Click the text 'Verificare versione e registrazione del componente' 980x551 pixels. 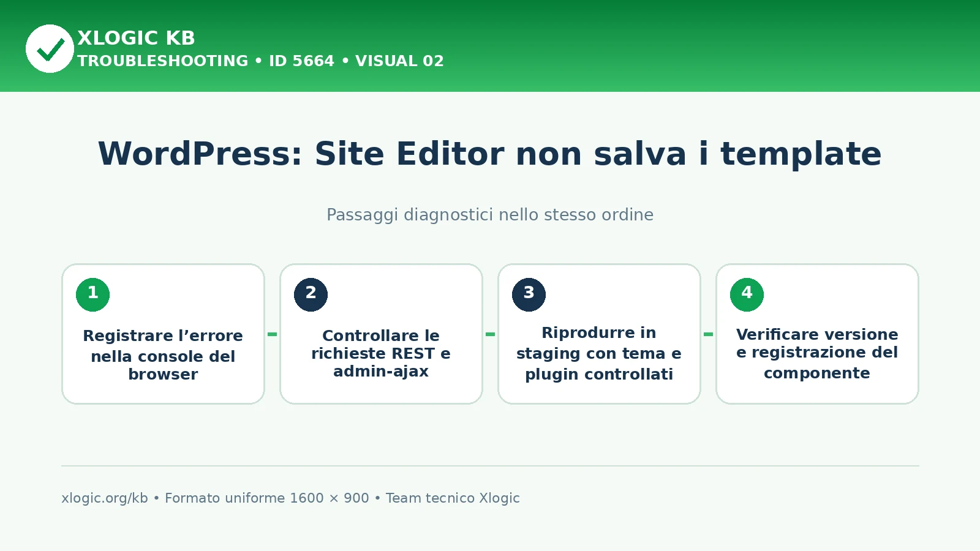817,353
